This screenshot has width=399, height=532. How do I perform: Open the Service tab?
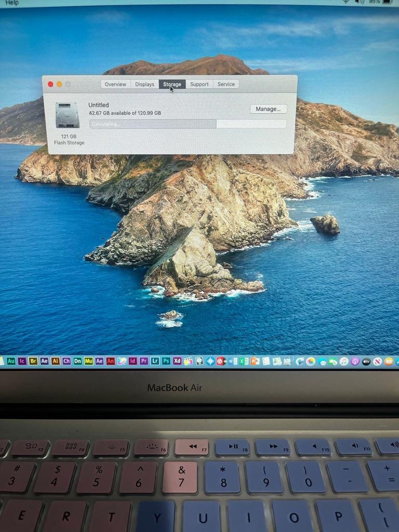[x=226, y=84]
